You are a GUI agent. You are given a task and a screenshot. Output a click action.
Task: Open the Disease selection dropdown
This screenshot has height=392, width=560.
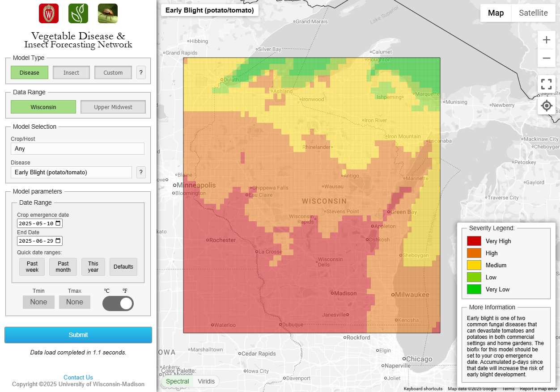[x=71, y=173]
